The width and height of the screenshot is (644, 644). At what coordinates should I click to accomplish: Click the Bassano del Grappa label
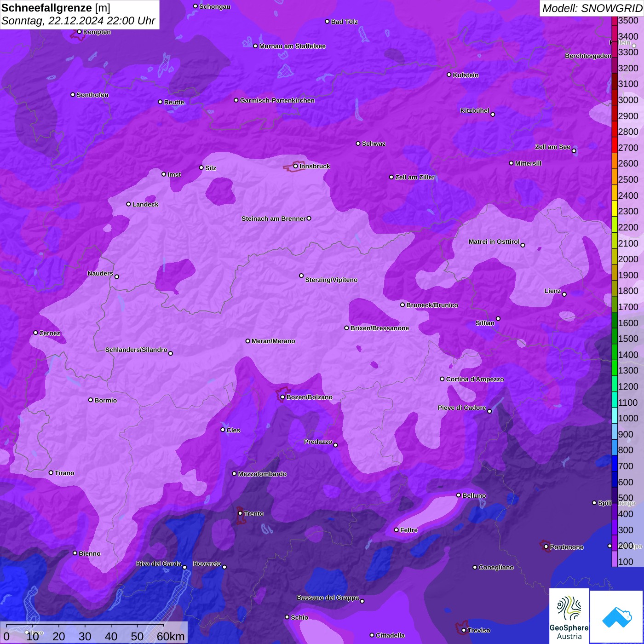(x=328, y=598)
